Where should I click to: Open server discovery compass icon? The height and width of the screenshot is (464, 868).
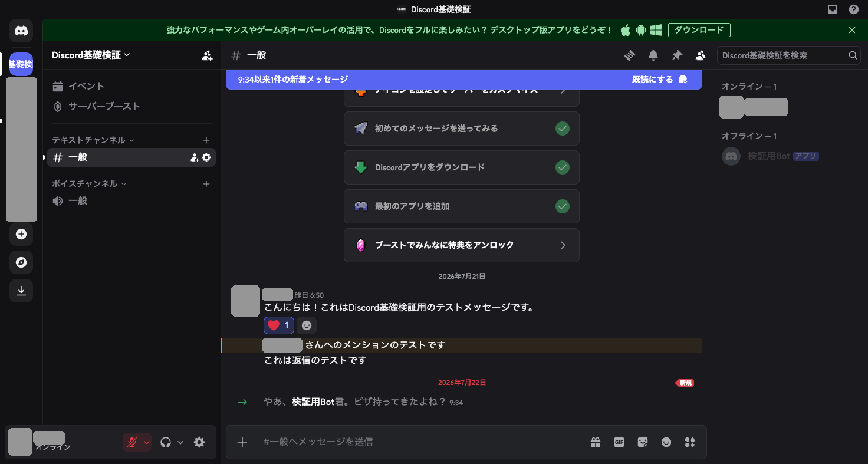coord(21,262)
